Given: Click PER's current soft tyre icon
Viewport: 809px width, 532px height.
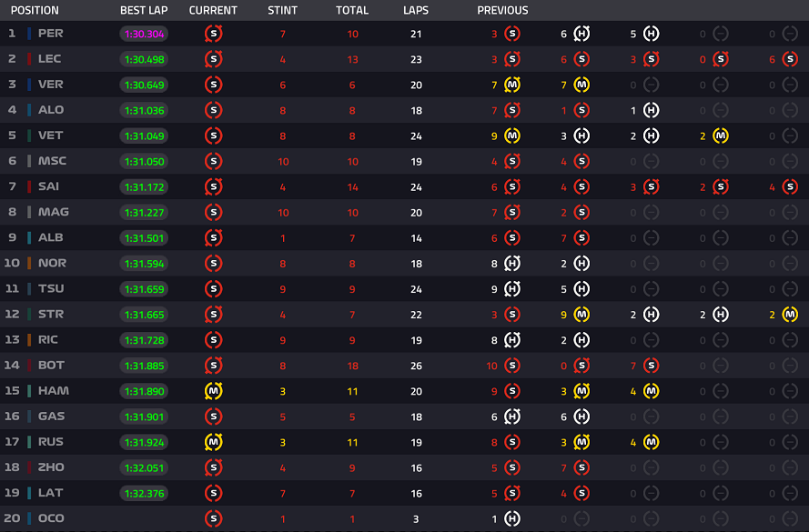Looking at the screenshot, I should click(213, 34).
